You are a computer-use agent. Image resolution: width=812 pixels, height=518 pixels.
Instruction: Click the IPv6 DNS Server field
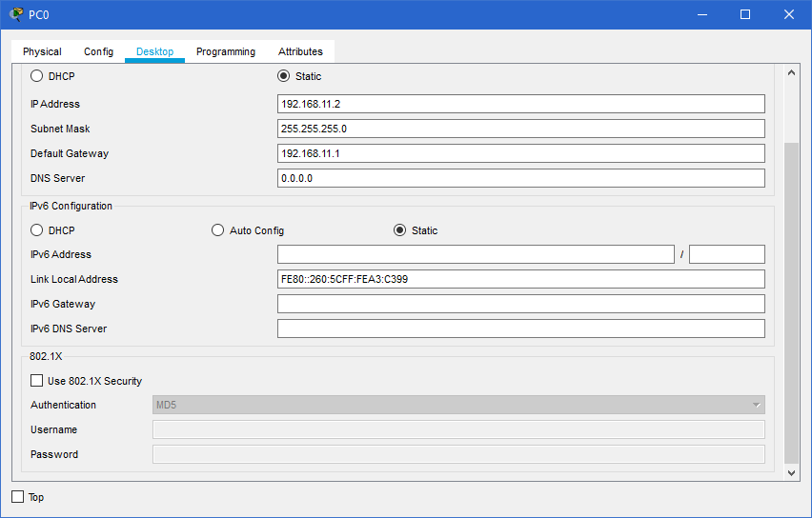click(521, 329)
